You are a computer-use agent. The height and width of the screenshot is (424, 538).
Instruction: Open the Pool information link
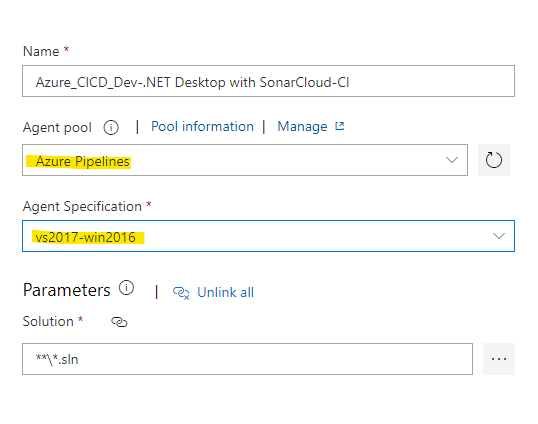click(202, 127)
